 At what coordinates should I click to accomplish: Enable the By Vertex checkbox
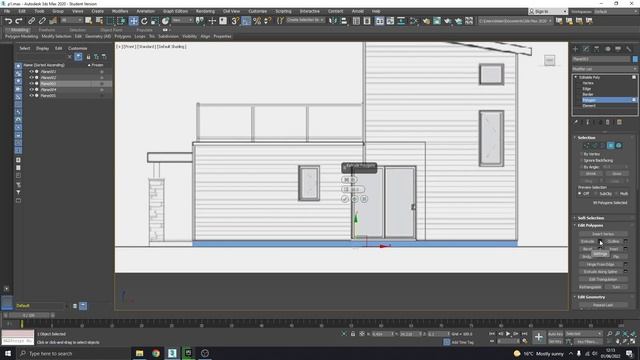581,154
